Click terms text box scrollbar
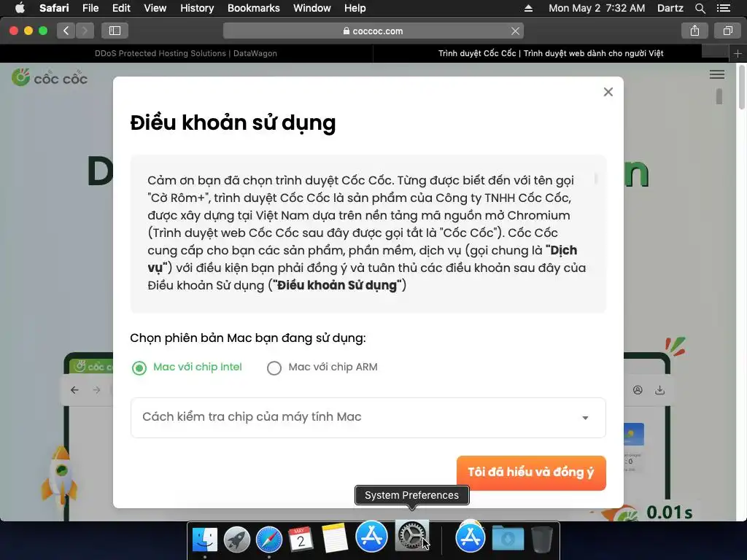 pos(595,179)
